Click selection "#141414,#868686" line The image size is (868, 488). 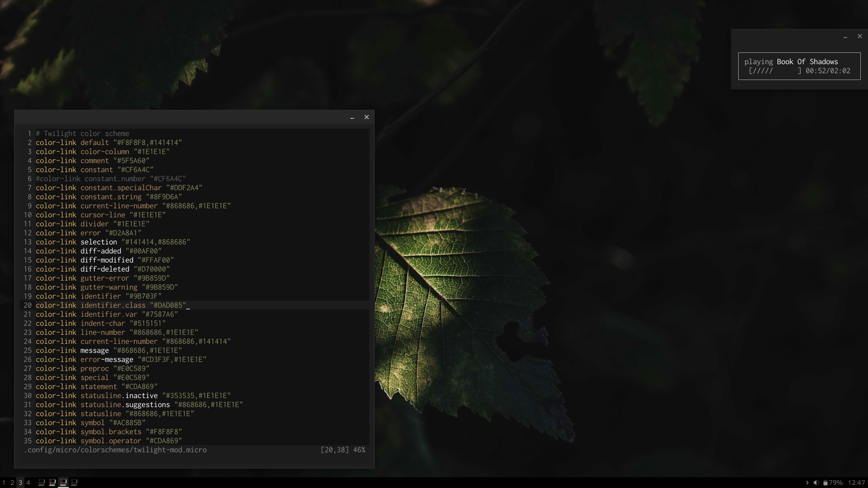[113, 242]
